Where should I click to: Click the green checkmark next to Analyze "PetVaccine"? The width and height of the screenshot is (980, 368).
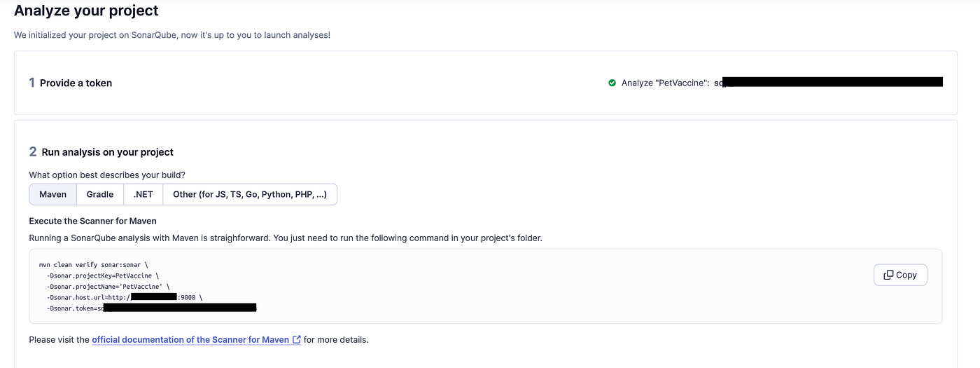(x=612, y=83)
